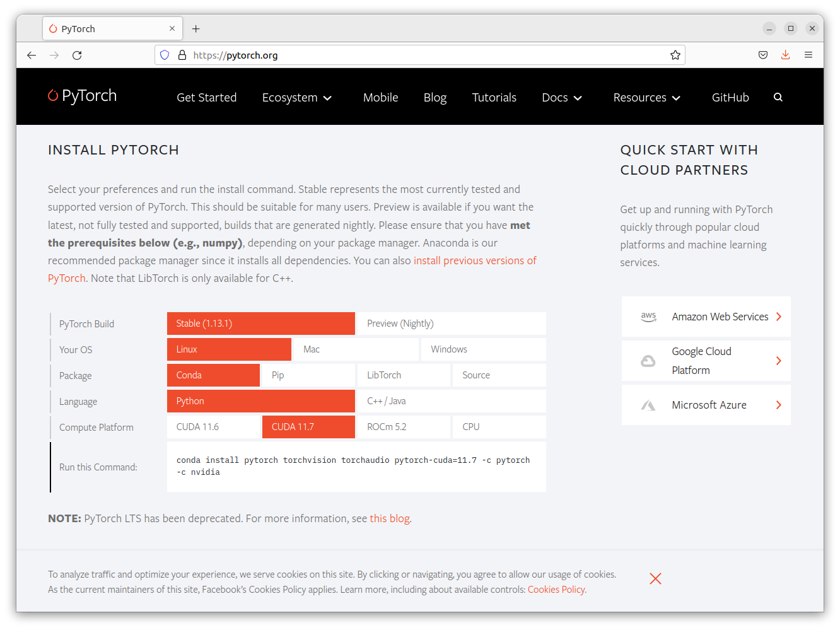Open the Tutorials nav item

pos(494,98)
